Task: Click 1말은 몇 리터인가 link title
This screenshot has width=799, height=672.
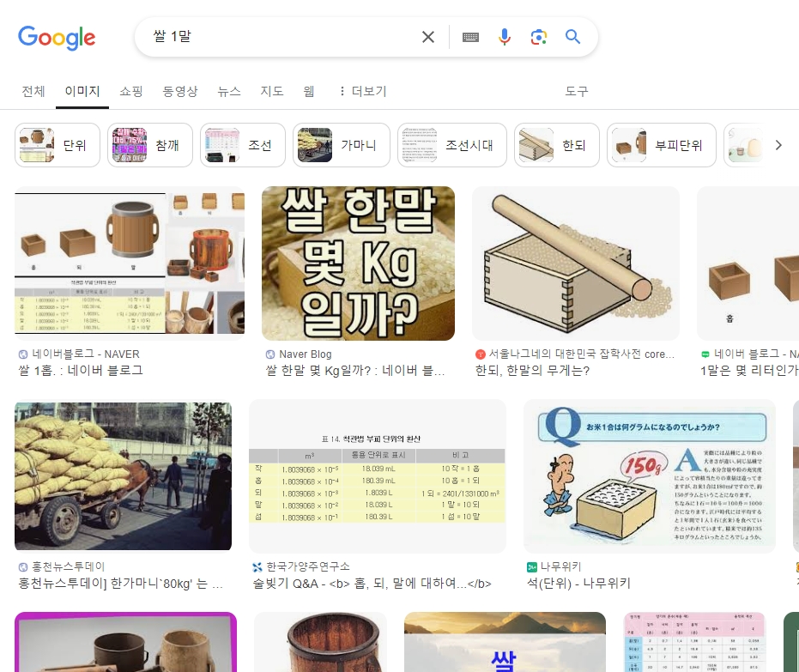Action: [x=749, y=371]
